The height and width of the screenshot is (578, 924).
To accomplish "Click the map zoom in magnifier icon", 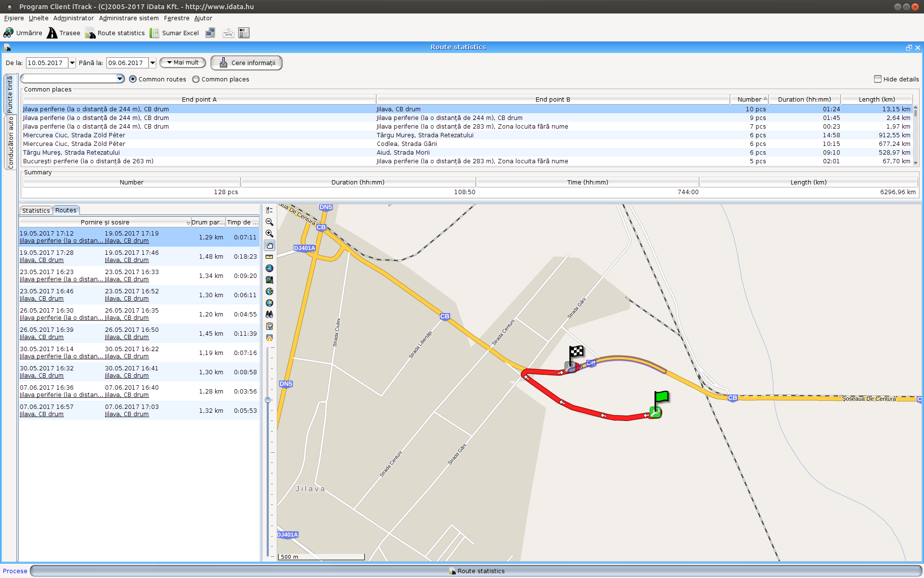I will (269, 234).
